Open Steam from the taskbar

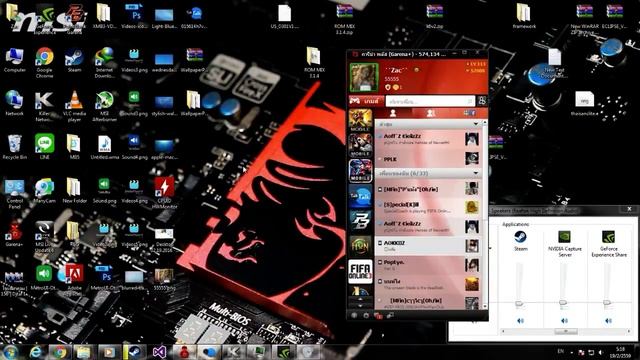click(135, 352)
